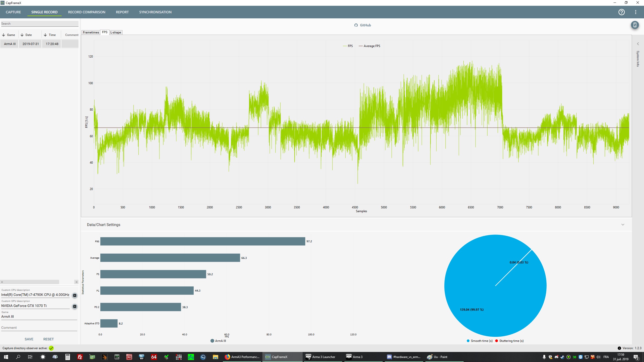The height and width of the screenshot is (362, 644).
Task: Toggle the Stuttering time legend entry
Action: click(x=509, y=341)
